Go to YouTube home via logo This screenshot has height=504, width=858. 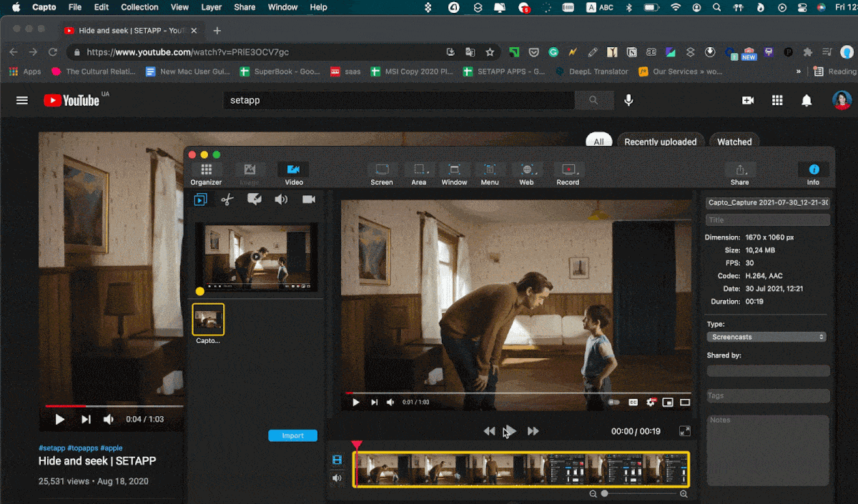(71, 101)
